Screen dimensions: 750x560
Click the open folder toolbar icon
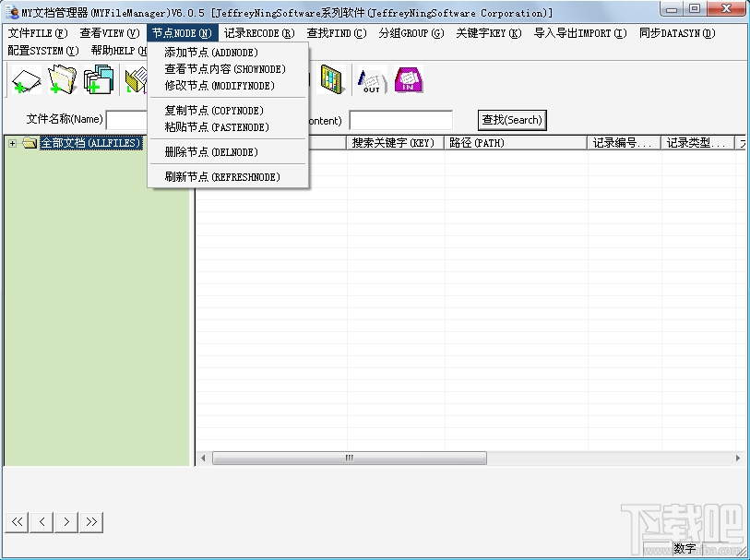pyautogui.click(x=61, y=80)
